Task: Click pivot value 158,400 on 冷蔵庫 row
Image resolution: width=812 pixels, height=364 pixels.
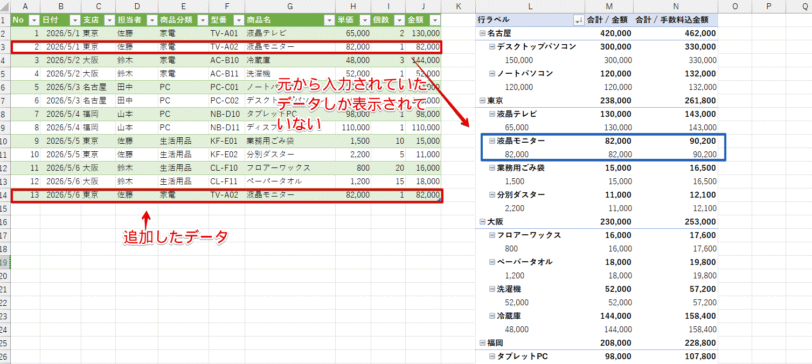Action: point(676,316)
